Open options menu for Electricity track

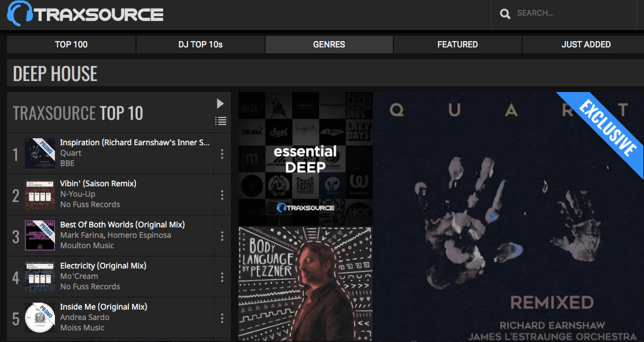[222, 277]
